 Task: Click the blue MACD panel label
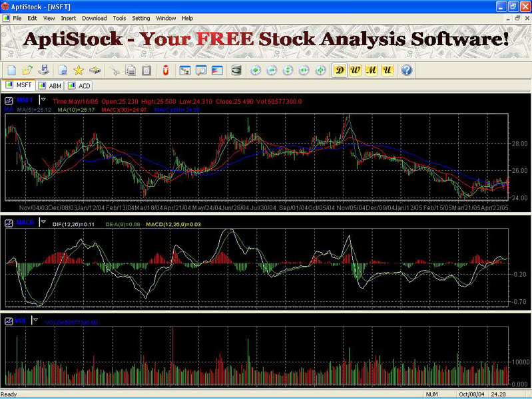pyautogui.click(x=25, y=222)
